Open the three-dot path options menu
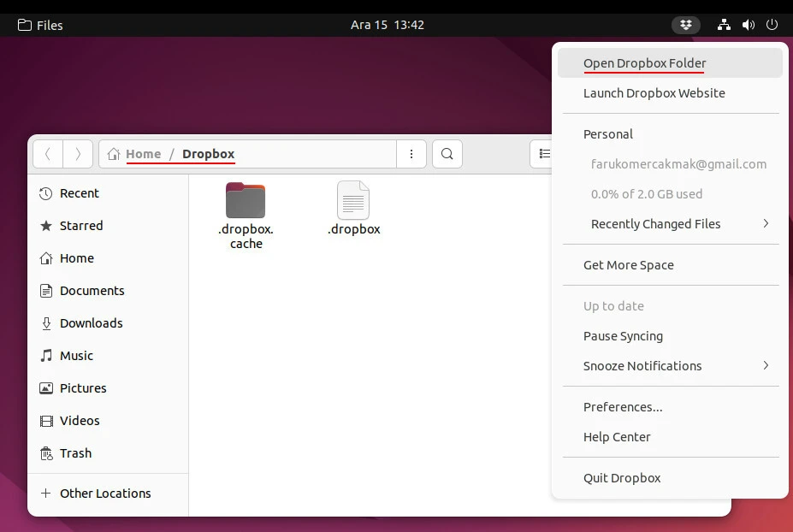This screenshot has width=793, height=532. pos(411,154)
